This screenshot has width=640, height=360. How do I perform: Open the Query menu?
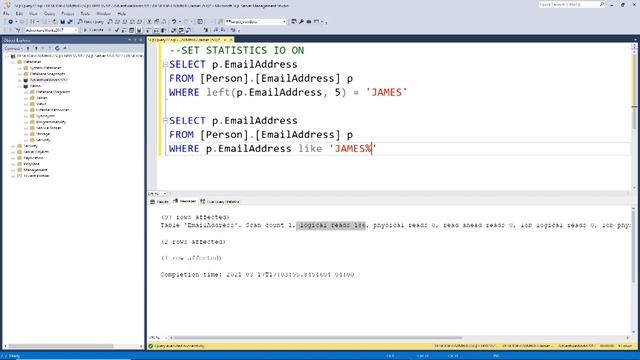point(49,13)
